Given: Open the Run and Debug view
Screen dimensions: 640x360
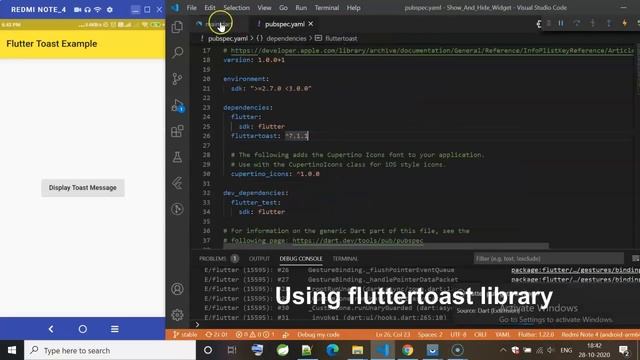Looking at the screenshot, I should tap(178, 105).
